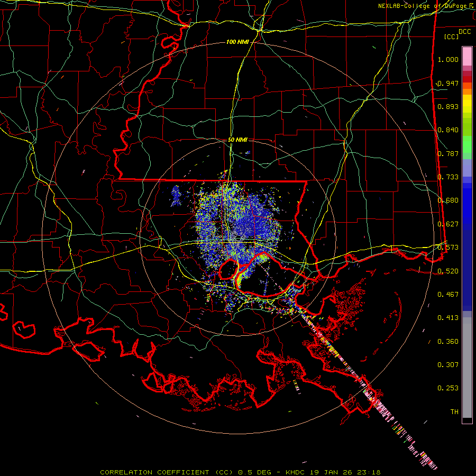Viewport: 476px width, 476px height.
Task: Click the pink segment of the color bar
Action: tap(467, 57)
